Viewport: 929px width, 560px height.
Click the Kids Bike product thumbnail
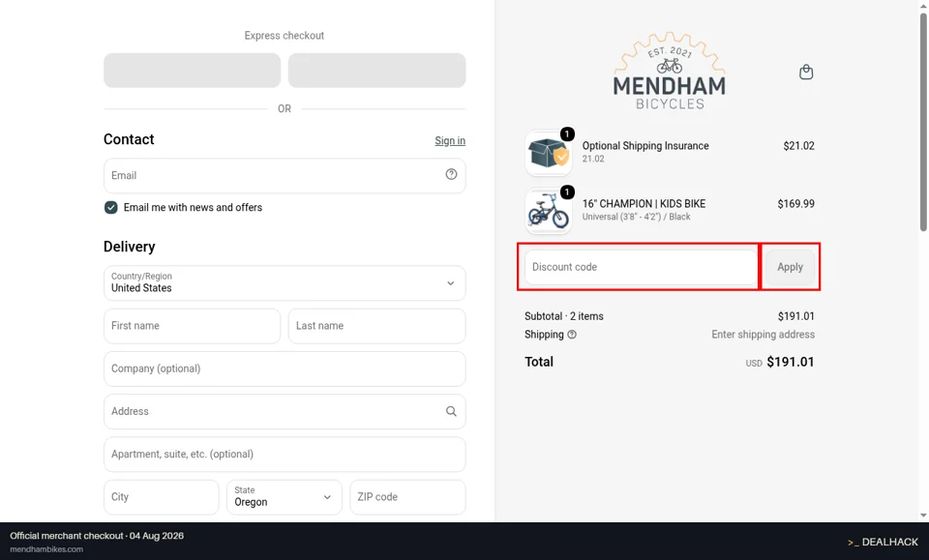[x=548, y=211]
